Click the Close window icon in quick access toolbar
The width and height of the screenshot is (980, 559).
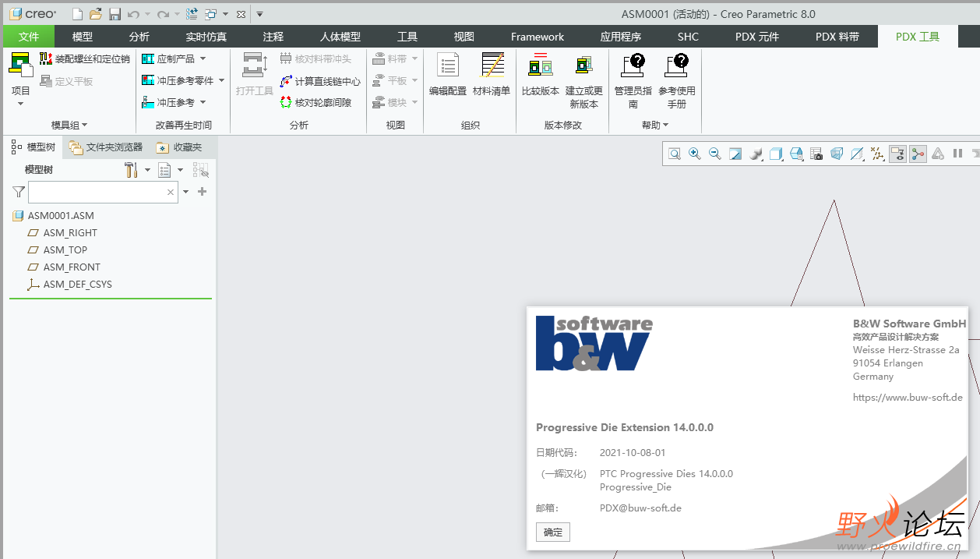pyautogui.click(x=241, y=14)
